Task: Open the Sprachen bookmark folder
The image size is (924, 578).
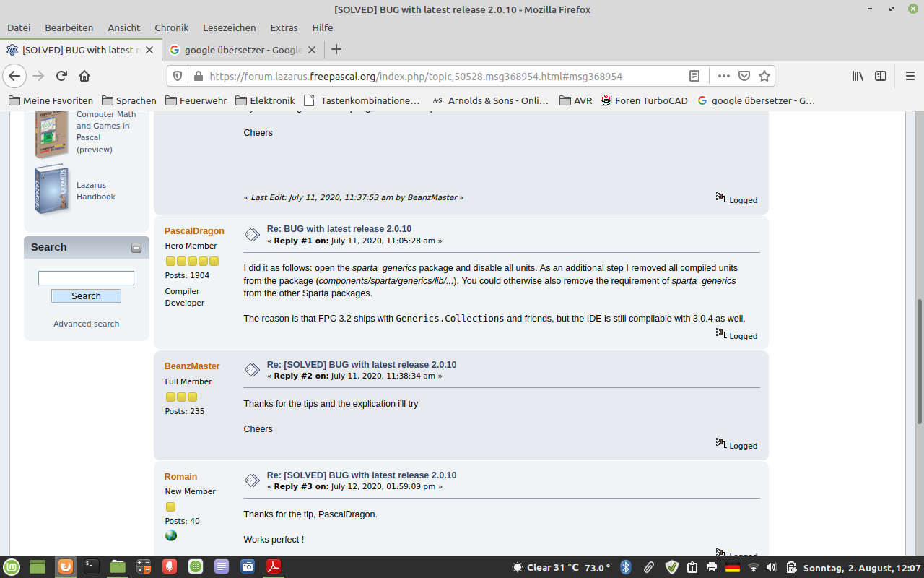Action: click(x=129, y=100)
